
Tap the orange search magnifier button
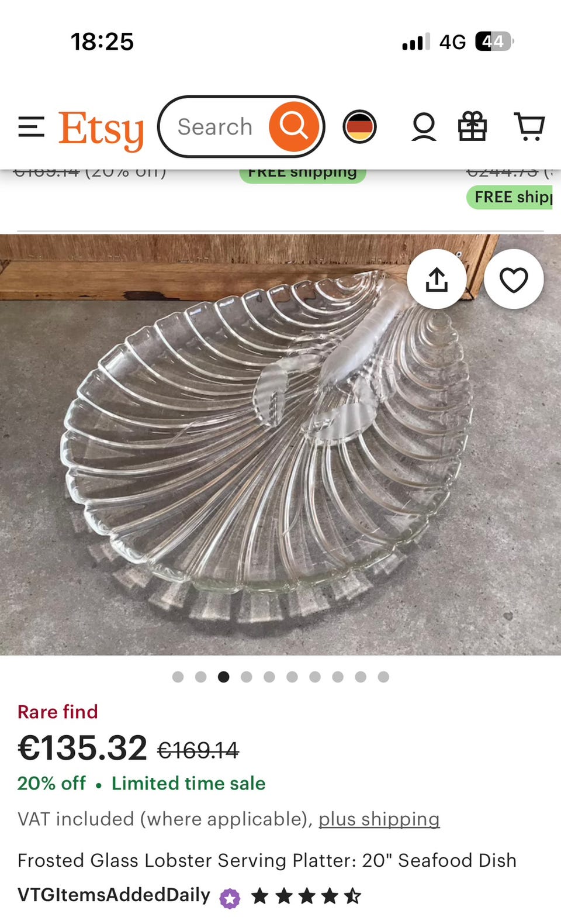pyautogui.click(x=294, y=126)
